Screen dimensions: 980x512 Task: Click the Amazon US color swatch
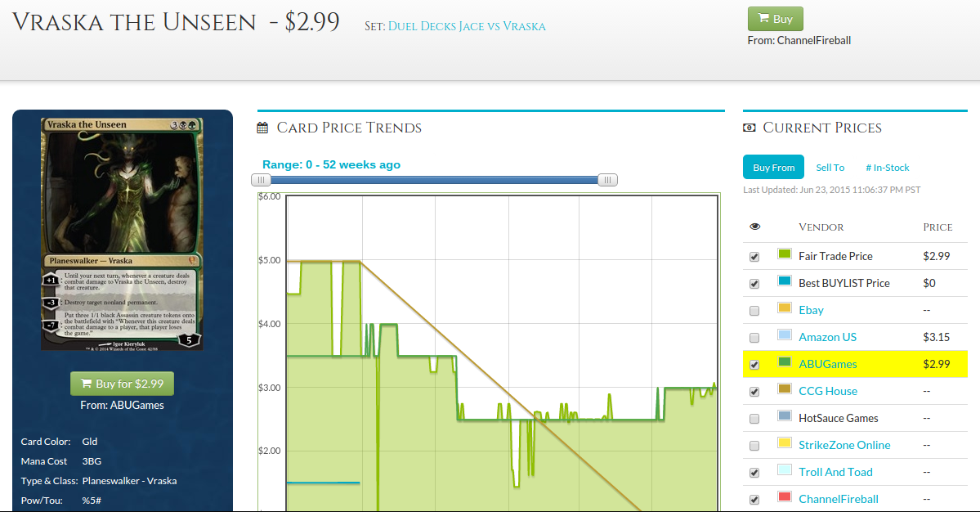click(x=785, y=335)
